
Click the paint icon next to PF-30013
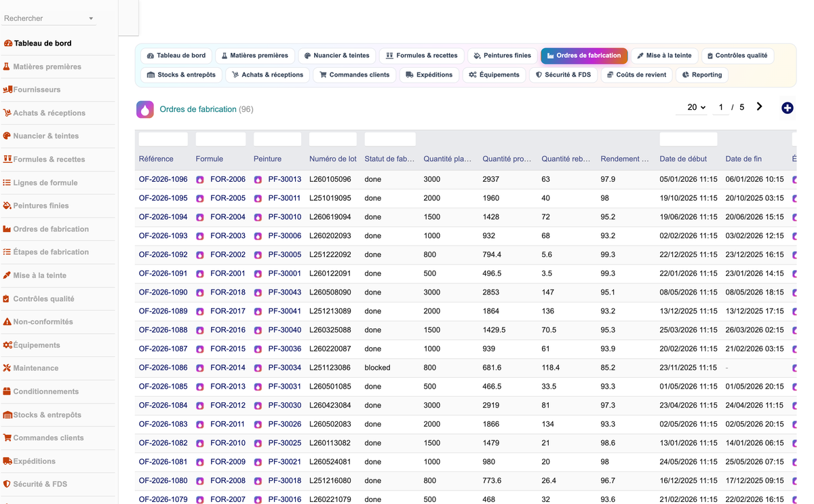pos(258,180)
